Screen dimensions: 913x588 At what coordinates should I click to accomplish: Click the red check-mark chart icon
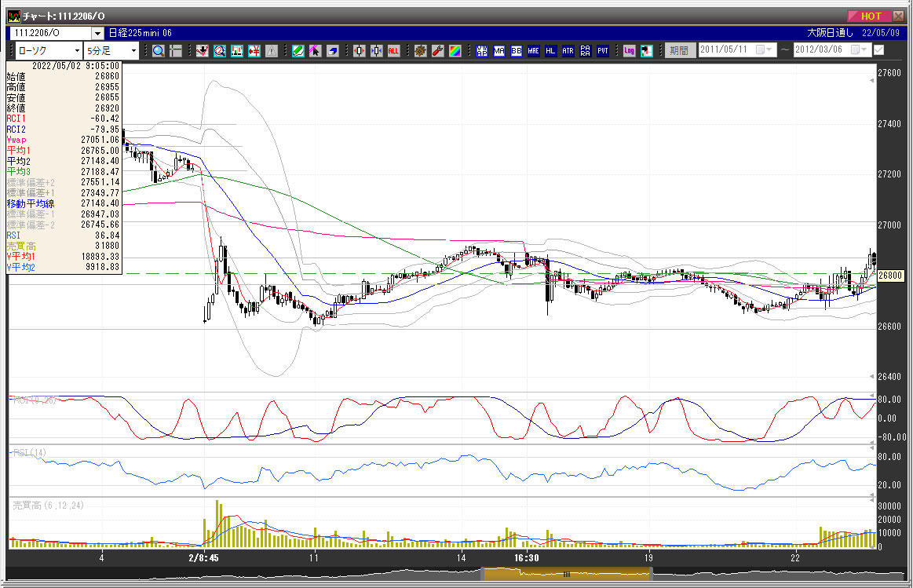coord(202,51)
